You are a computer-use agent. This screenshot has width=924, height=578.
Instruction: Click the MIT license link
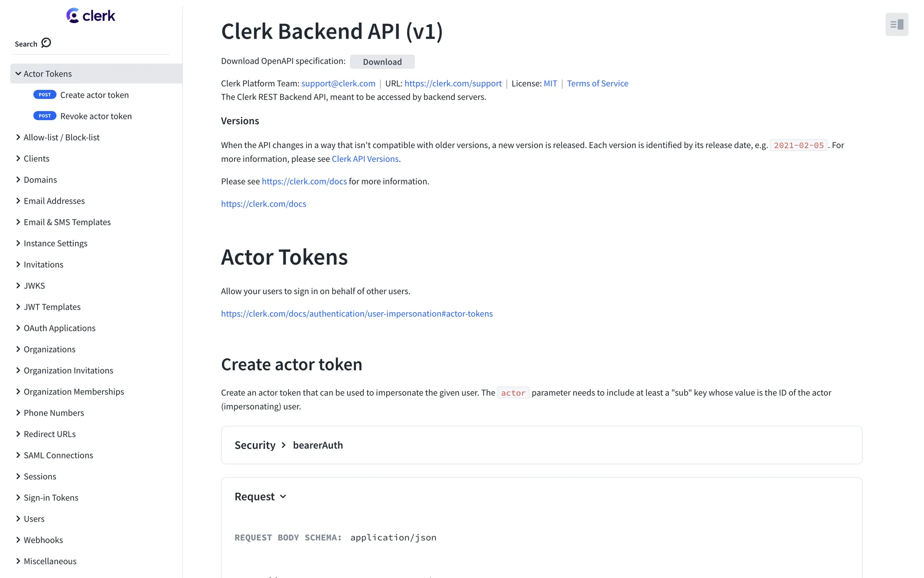(550, 83)
